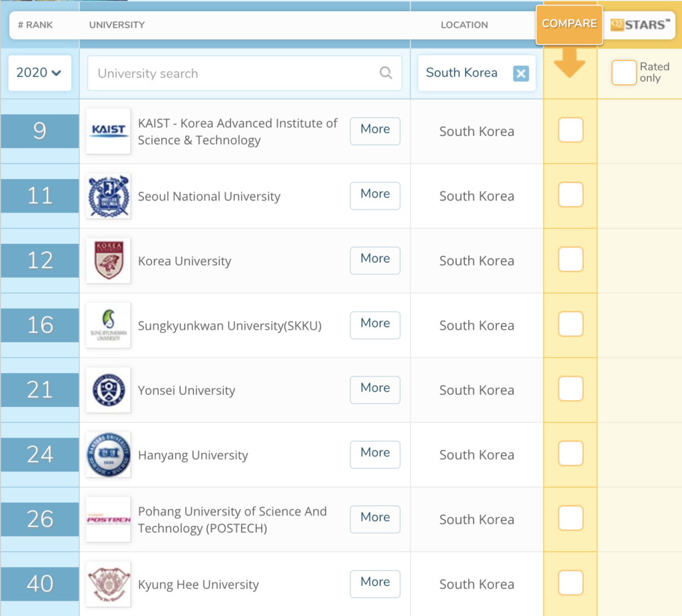Select Kyung Hee University for comparison
This screenshot has height=616, width=682.
[x=570, y=583]
